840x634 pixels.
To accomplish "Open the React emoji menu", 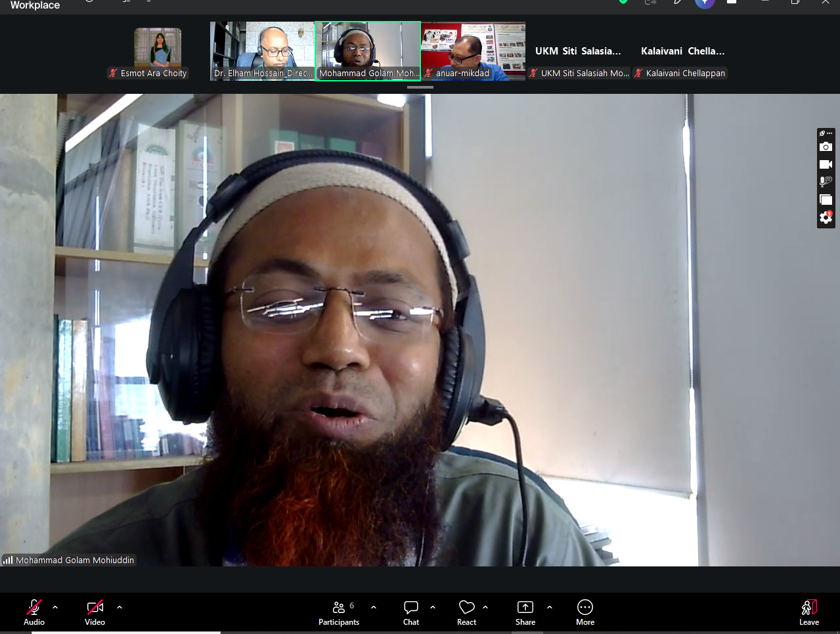I will click(x=466, y=612).
